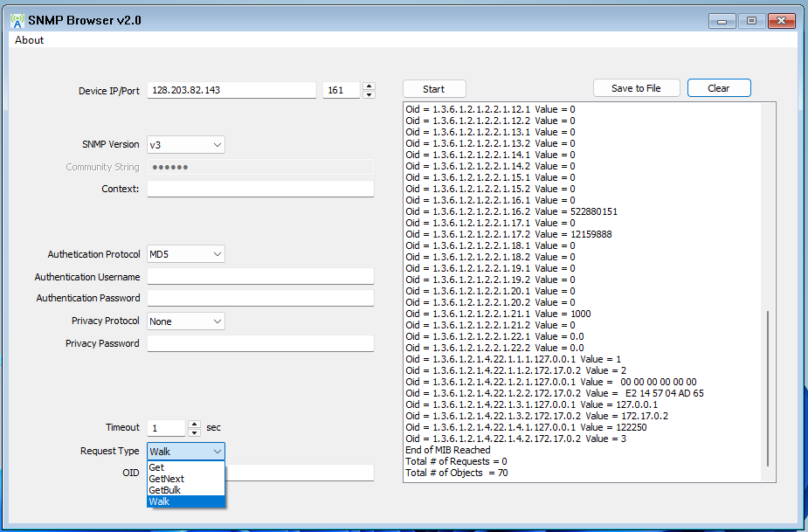Click the SNMP Browser antenna icon in title bar
808x532 pixels.
click(x=16, y=19)
